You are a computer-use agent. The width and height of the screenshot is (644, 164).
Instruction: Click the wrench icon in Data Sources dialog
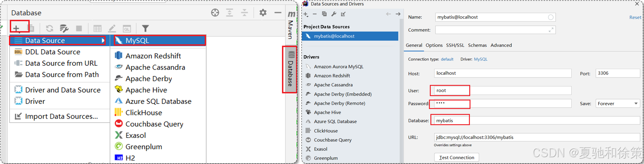point(334,14)
